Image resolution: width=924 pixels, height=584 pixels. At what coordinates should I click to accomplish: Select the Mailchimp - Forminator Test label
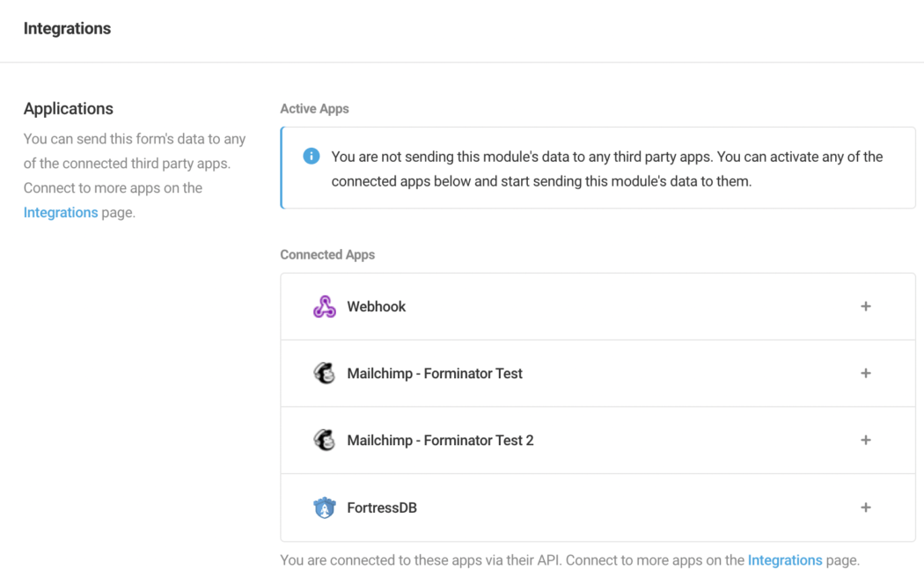[435, 374]
